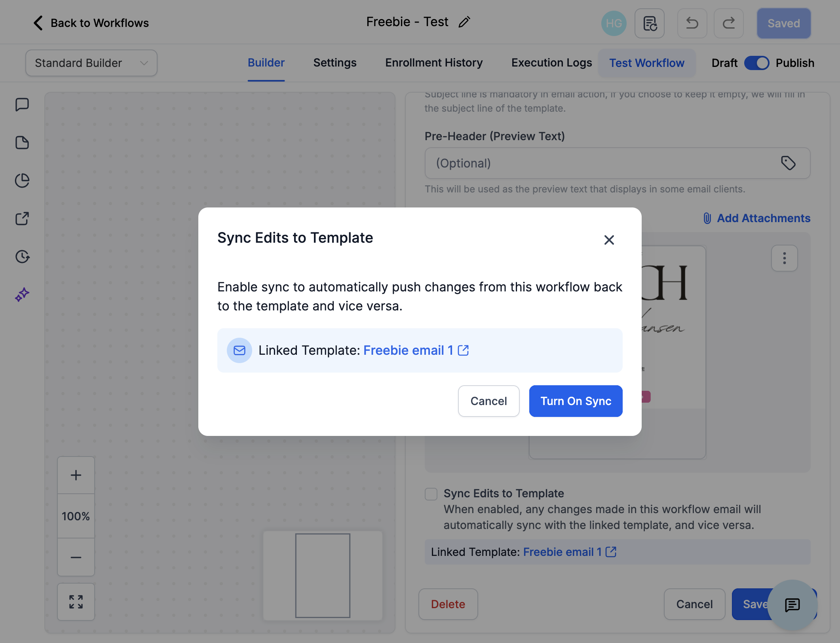Screen dimensions: 840x643
Task: Click the Saved button
Action: click(x=784, y=23)
